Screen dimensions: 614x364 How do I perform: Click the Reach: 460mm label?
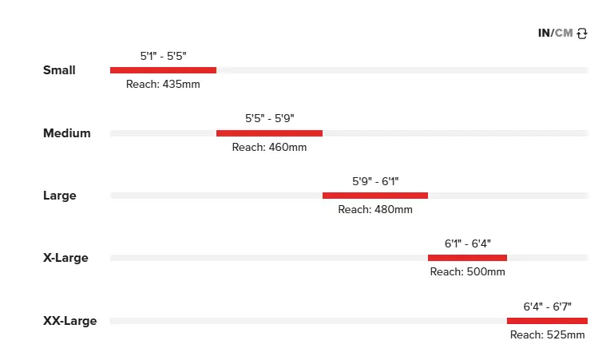click(x=269, y=147)
